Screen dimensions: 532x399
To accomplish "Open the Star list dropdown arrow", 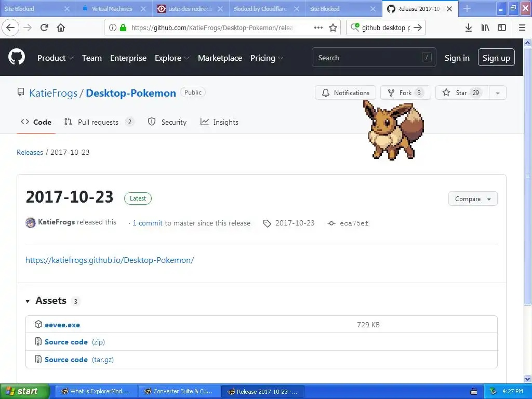I will coord(498,93).
